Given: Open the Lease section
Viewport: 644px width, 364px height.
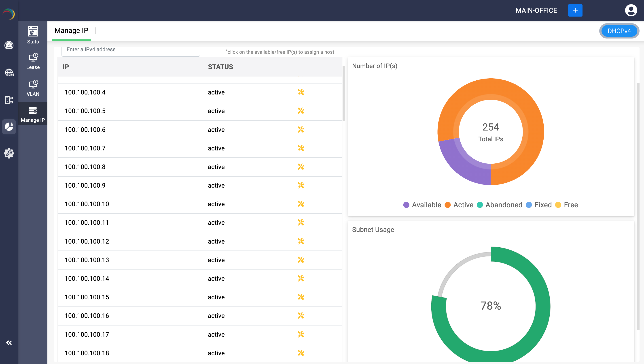Looking at the screenshot, I should (33, 61).
